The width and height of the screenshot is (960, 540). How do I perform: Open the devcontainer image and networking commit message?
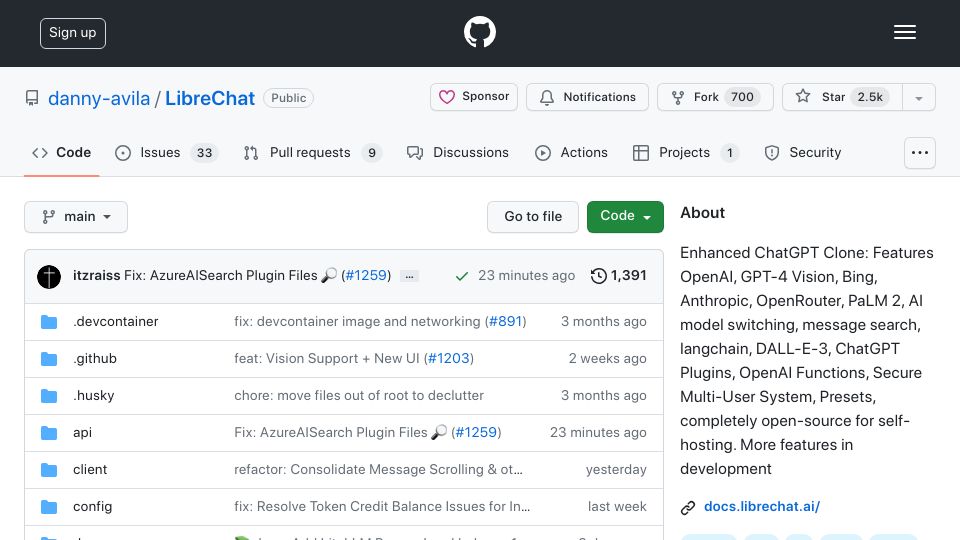coord(357,321)
